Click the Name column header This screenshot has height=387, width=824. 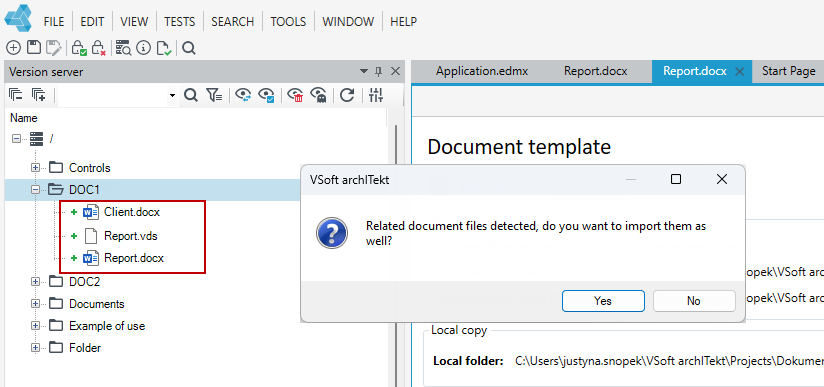tap(24, 118)
